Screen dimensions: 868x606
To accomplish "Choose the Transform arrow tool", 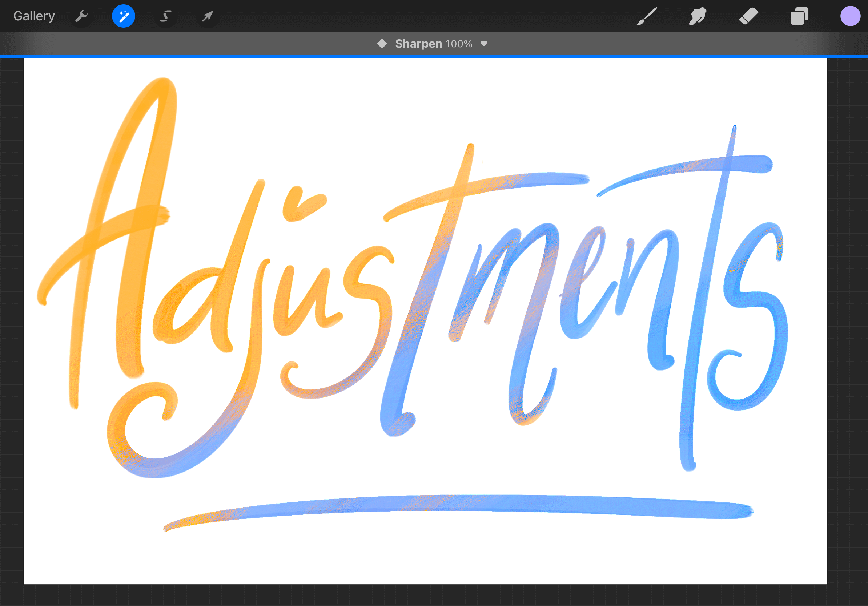I will (208, 16).
